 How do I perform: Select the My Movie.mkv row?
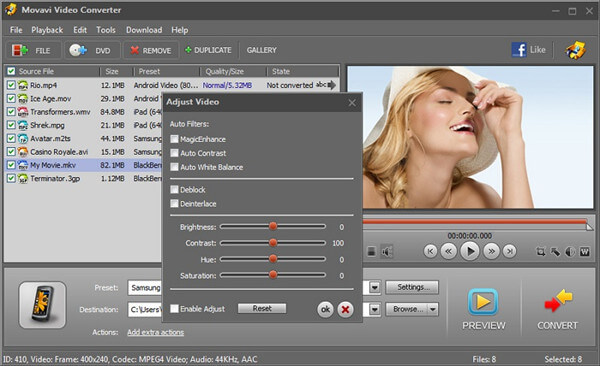pyautogui.click(x=83, y=165)
